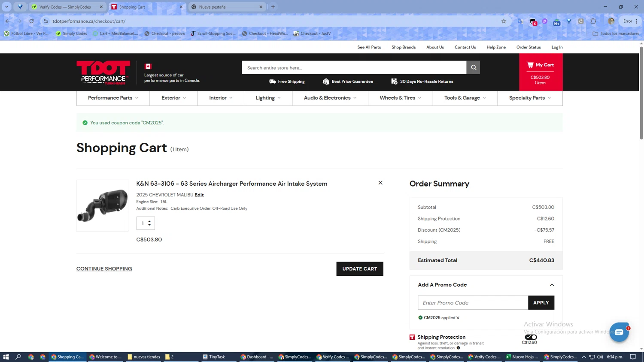
Task: Click Shipping Protection info icon
Action: click(x=458, y=348)
